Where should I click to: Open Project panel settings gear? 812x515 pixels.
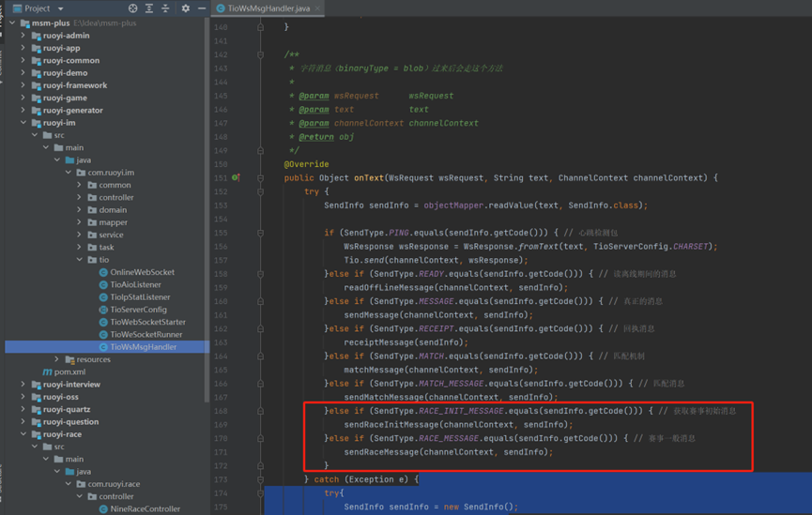click(185, 8)
